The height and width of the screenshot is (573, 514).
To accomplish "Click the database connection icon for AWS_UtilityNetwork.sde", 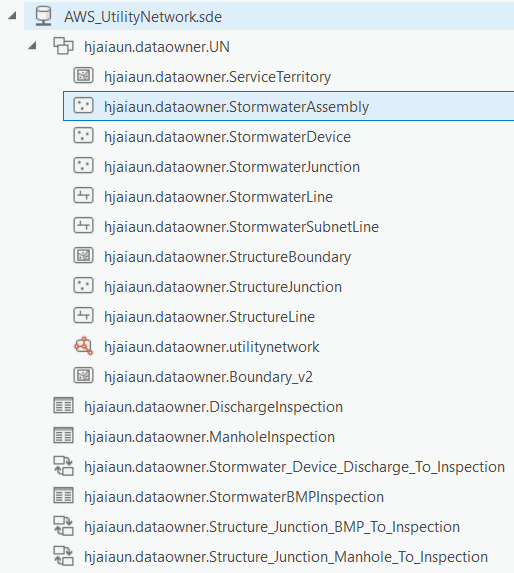I will tap(43, 16).
